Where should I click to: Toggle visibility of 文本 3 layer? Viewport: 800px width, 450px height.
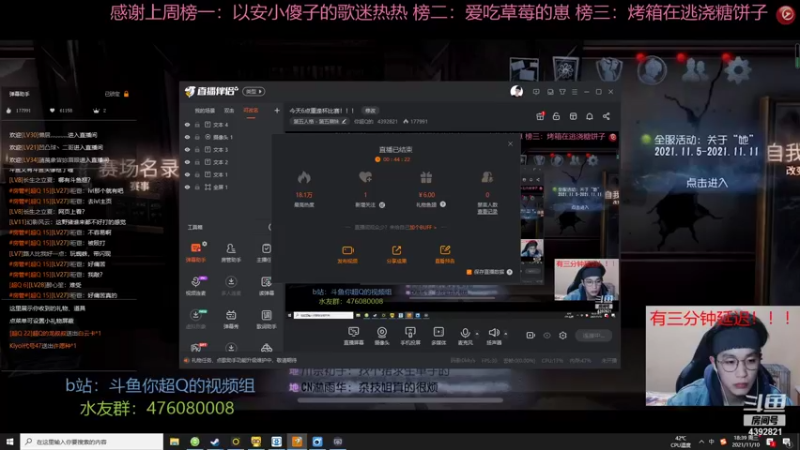pyautogui.click(x=187, y=149)
